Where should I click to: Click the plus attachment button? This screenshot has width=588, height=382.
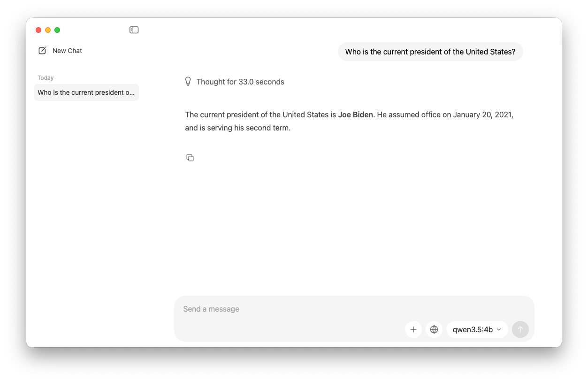tap(413, 329)
